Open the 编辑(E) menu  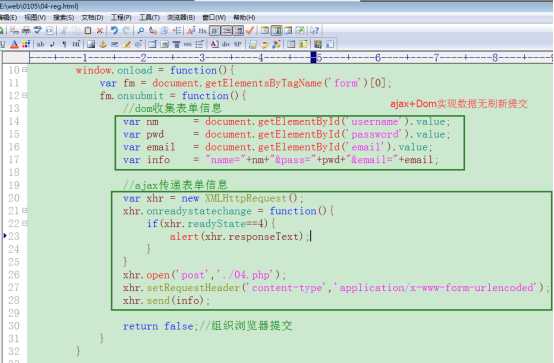[x=8, y=17]
